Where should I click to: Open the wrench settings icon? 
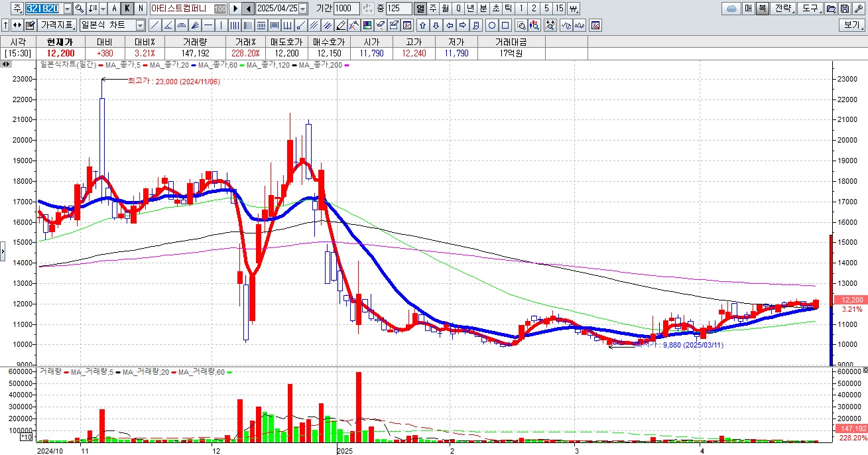point(858,9)
